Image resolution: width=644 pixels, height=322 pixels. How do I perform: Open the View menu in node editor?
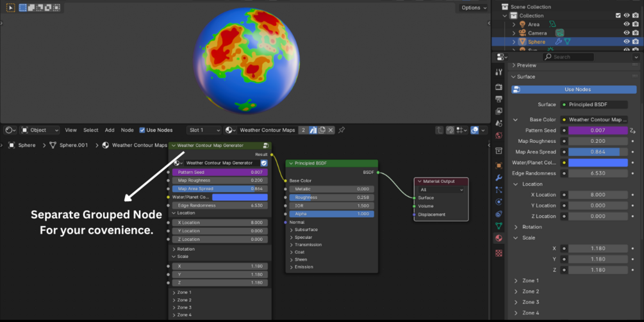coord(70,130)
